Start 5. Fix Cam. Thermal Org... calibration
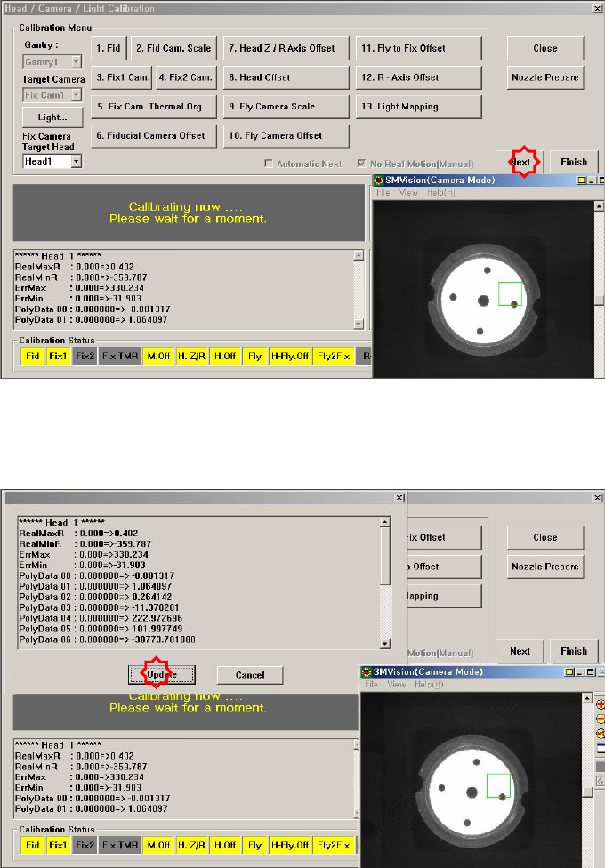This screenshot has width=605, height=868. (x=153, y=107)
